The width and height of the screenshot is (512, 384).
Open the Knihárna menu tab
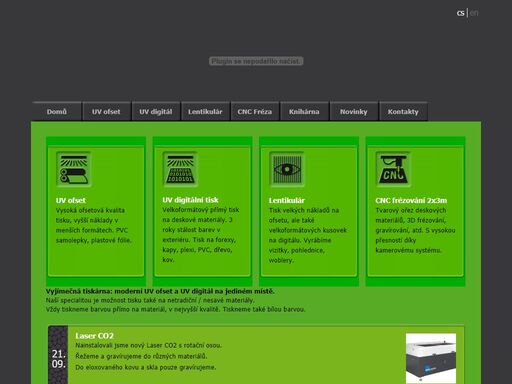pyautogui.click(x=304, y=111)
